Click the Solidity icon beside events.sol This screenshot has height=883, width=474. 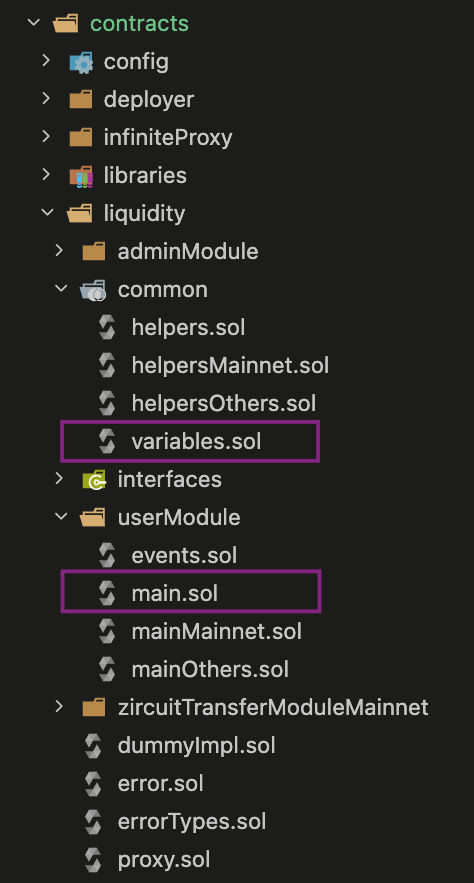coord(107,555)
